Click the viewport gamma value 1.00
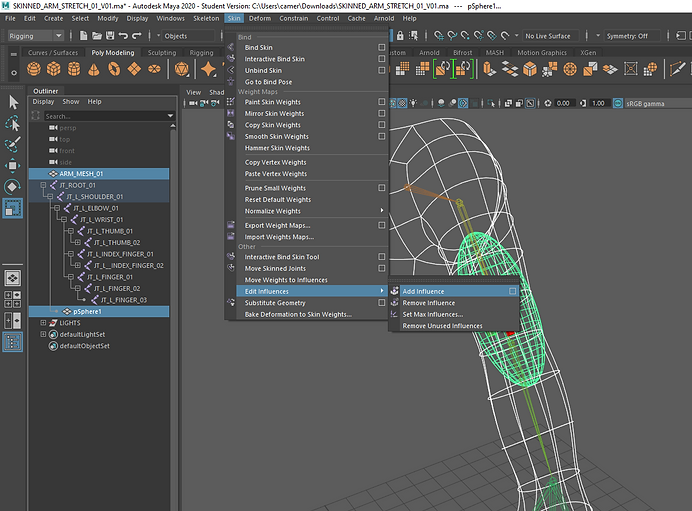Viewport: 692px width, 511px height. 598,103
